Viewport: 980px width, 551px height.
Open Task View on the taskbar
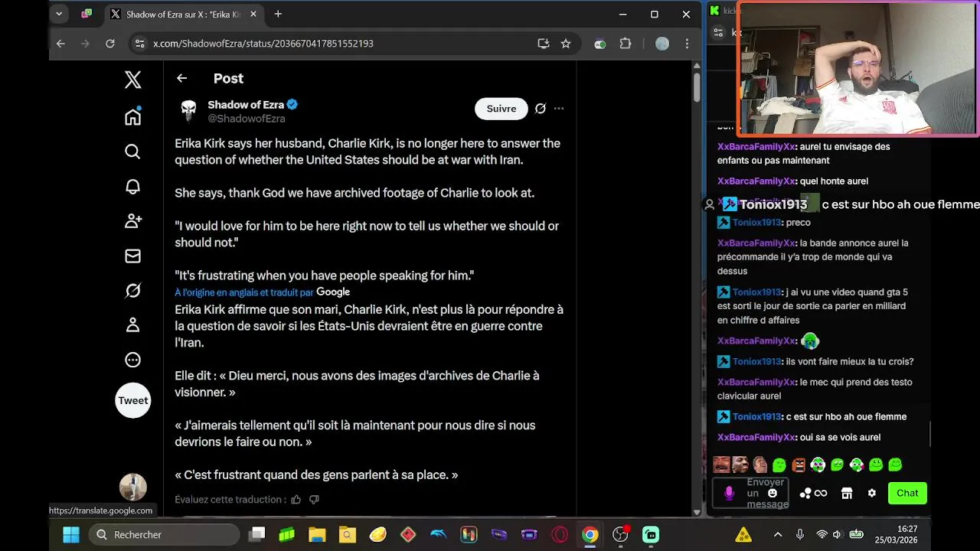point(257,534)
